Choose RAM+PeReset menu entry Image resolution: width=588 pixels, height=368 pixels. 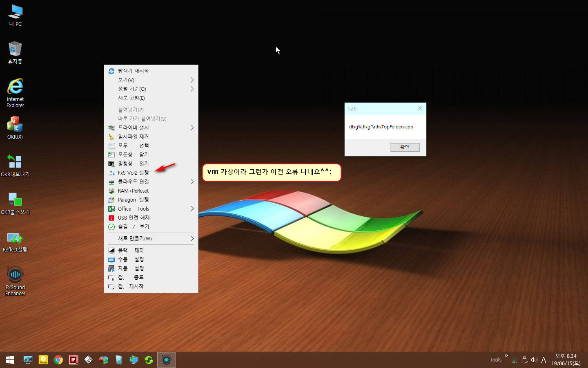click(151, 191)
